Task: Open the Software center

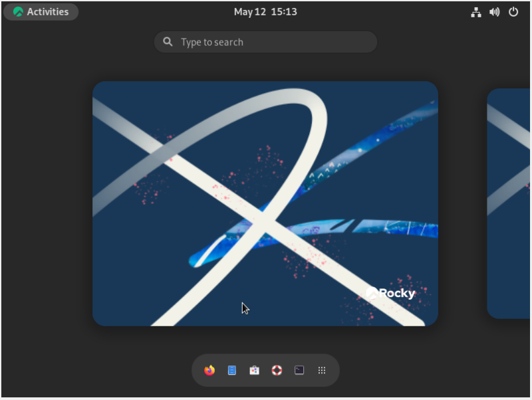Action: point(255,370)
